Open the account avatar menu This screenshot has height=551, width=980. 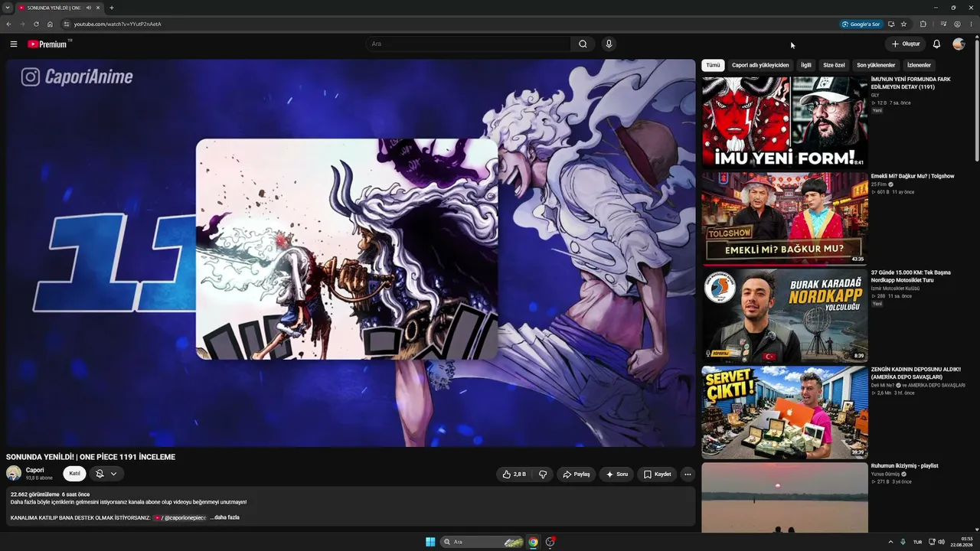[x=959, y=44]
